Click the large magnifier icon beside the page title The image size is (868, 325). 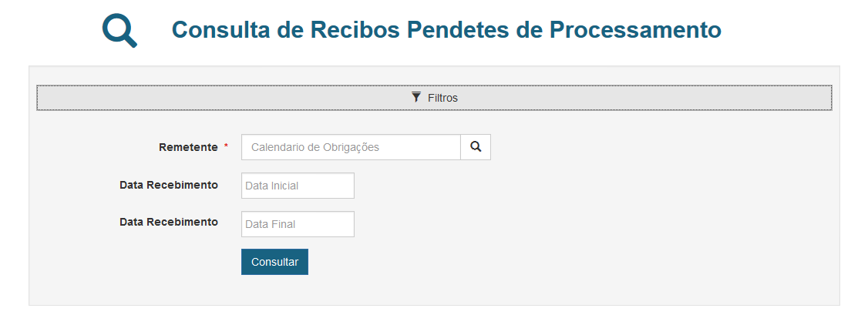(x=119, y=31)
